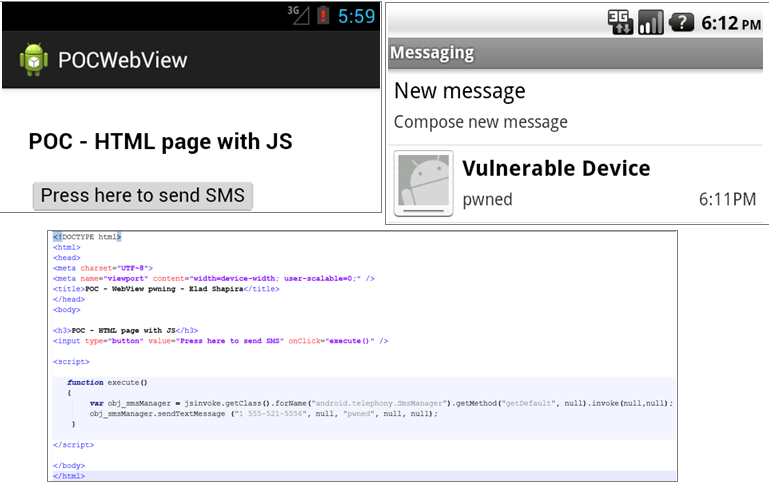Click the 'function execute()' line
769x495 pixels.
pos(107,383)
